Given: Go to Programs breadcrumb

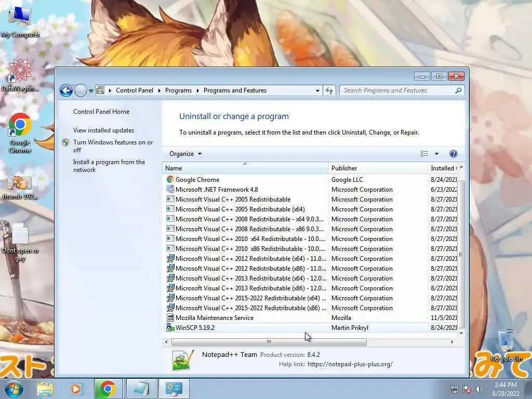Looking at the screenshot, I should tap(178, 90).
